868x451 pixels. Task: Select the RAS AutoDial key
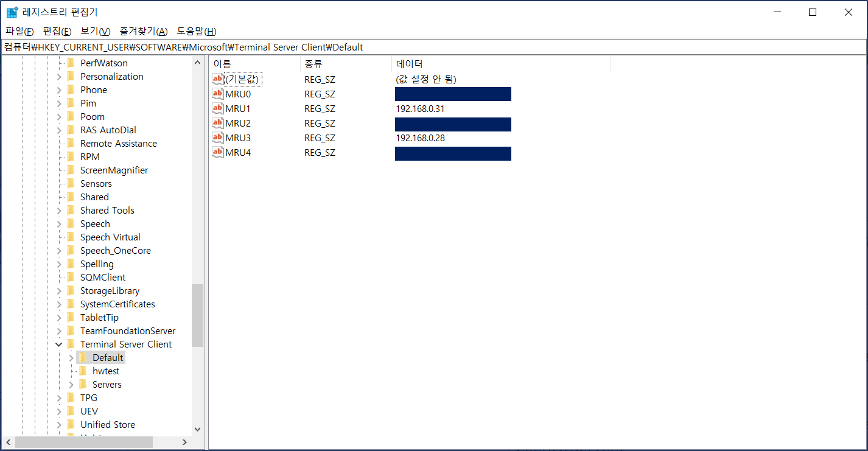tap(108, 130)
